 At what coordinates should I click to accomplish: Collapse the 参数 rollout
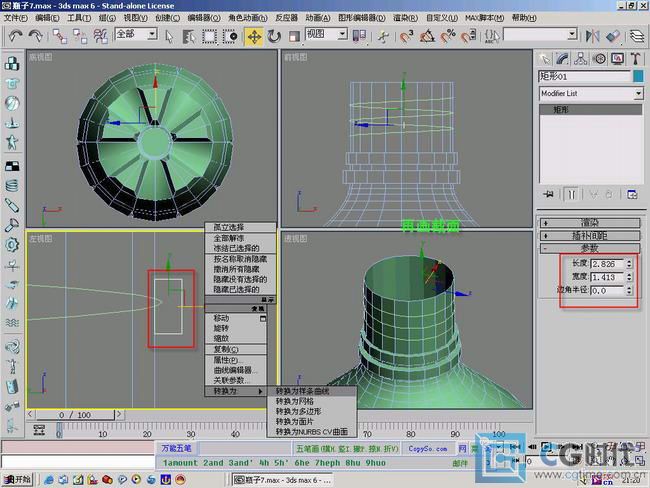(590, 248)
